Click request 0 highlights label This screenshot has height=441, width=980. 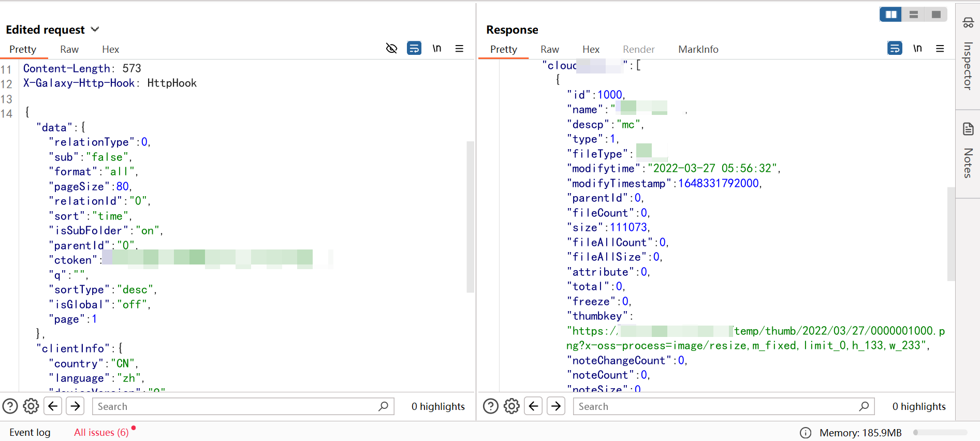click(438, 406)
